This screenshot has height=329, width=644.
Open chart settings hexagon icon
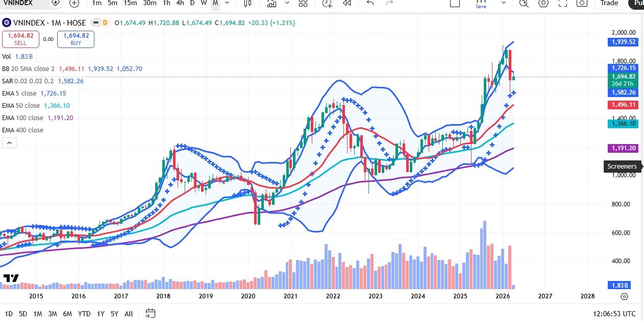543,3
